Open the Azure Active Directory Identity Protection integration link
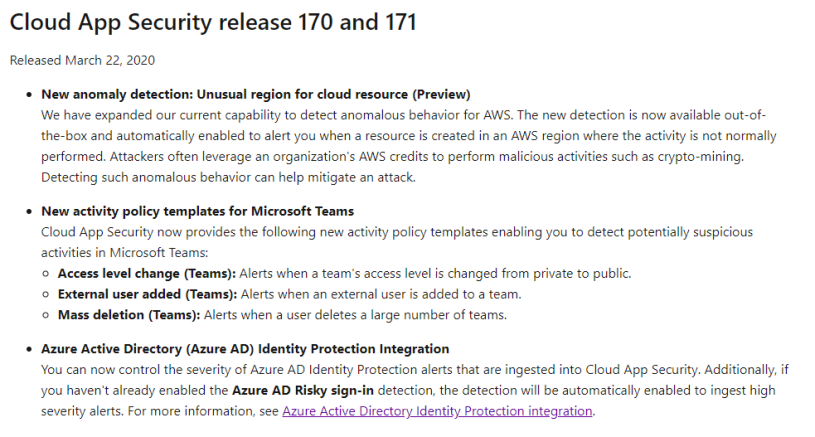The image size is (815, 437). [x=438, y=411]
